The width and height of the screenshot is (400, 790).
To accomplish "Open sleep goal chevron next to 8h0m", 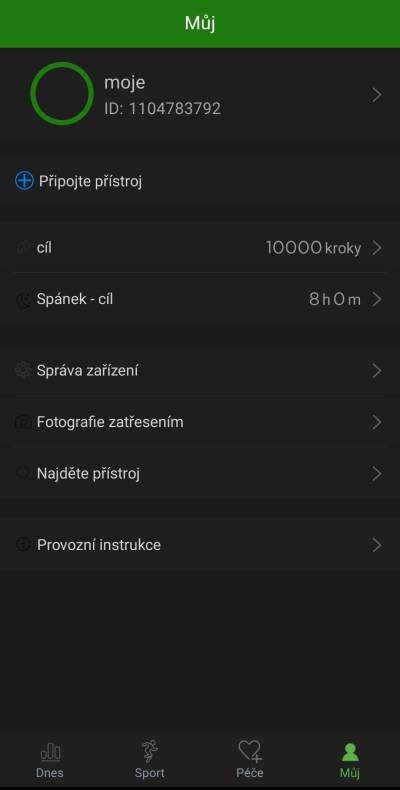I will pos(377,299).
